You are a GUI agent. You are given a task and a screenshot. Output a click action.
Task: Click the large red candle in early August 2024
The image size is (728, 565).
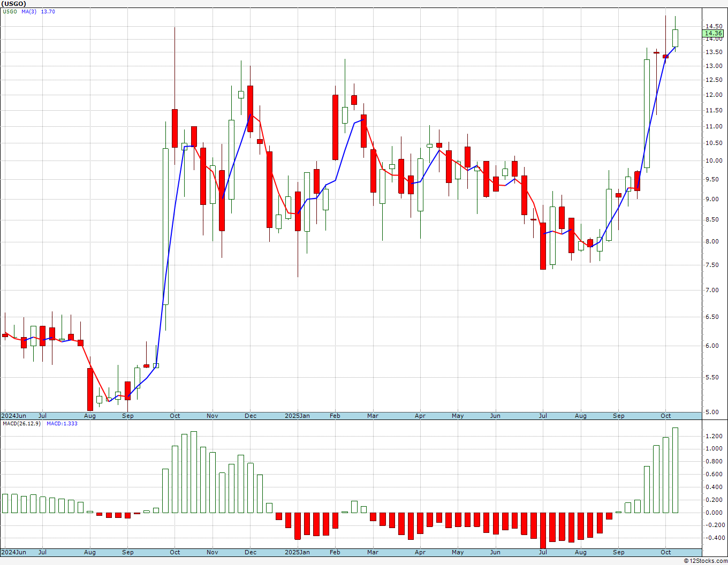click(90, 389)
